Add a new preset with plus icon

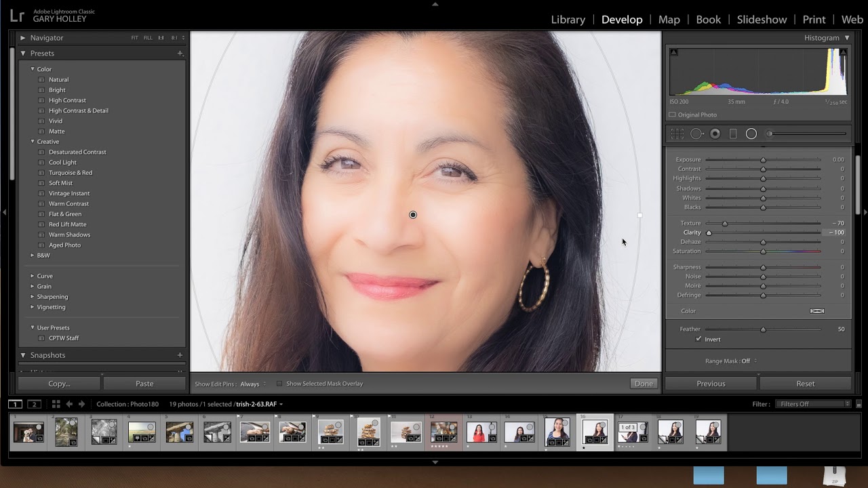pyautogui.click(x=180, y=54)
